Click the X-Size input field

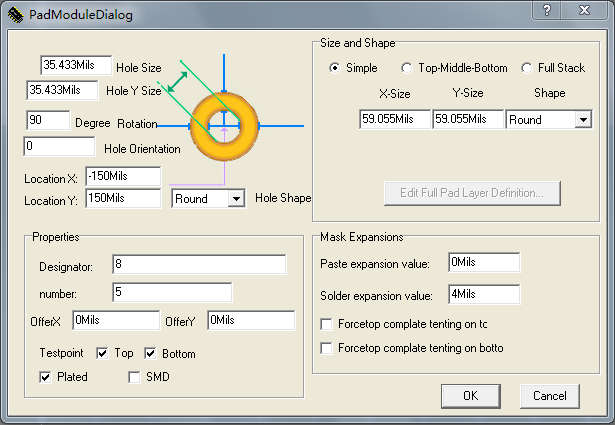coord(394,119)
